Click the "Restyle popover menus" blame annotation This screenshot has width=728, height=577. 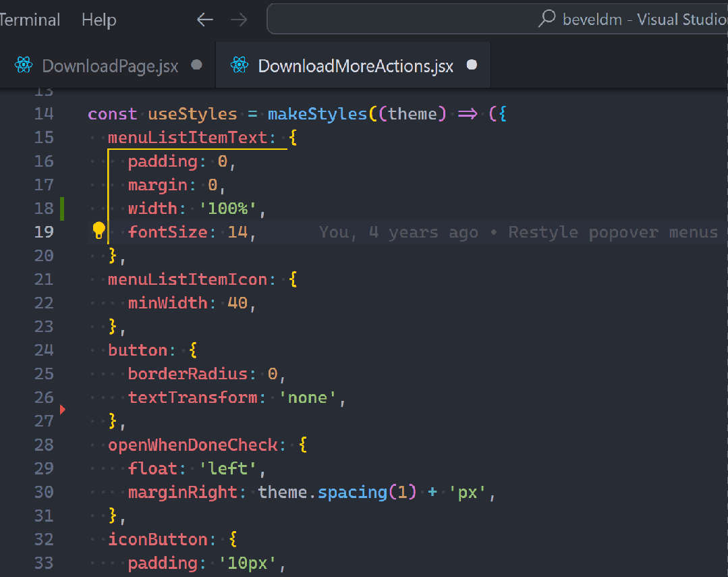(613, 232)
